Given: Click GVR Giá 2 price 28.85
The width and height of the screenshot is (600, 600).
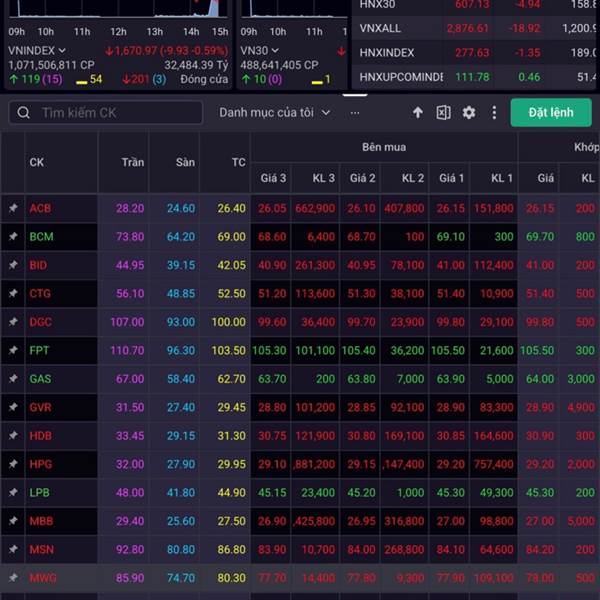Looking at the screenshot, I should tap(361, 407).
